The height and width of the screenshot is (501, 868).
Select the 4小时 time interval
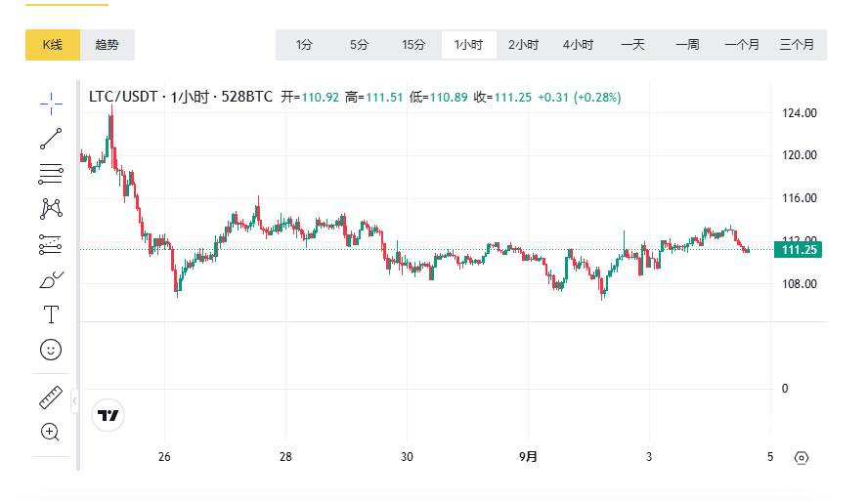click(x=578, y=45)
